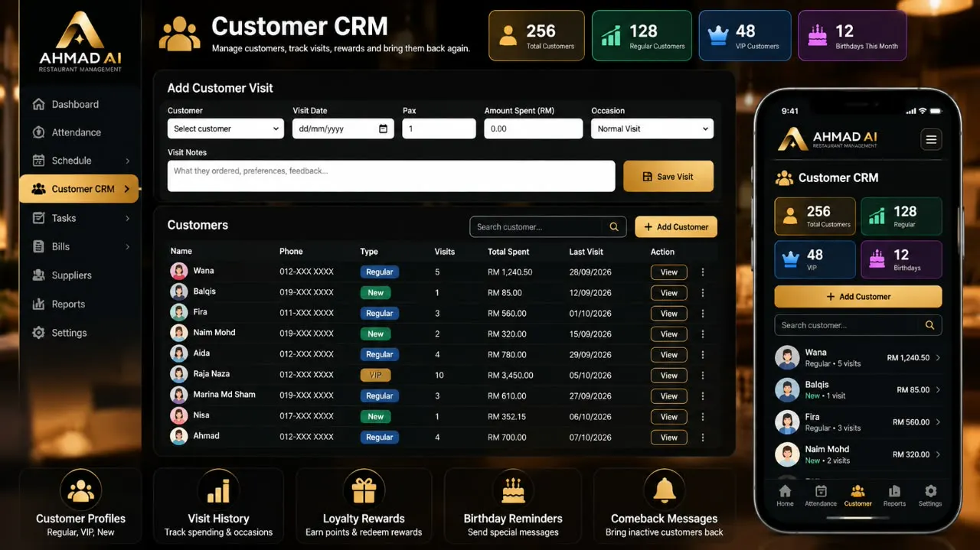
Task: Click the search magnifier in Customers panel
Action: pyautogui.click(x=614, y=227)
